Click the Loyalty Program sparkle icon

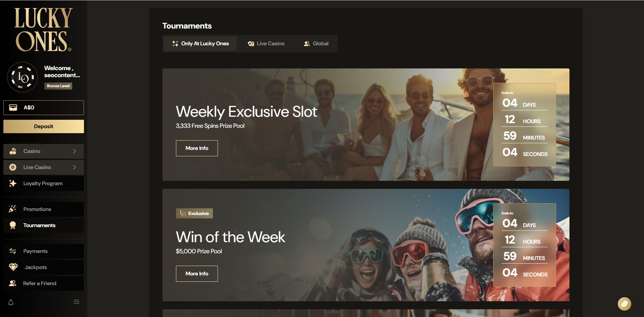coord(13,183)
